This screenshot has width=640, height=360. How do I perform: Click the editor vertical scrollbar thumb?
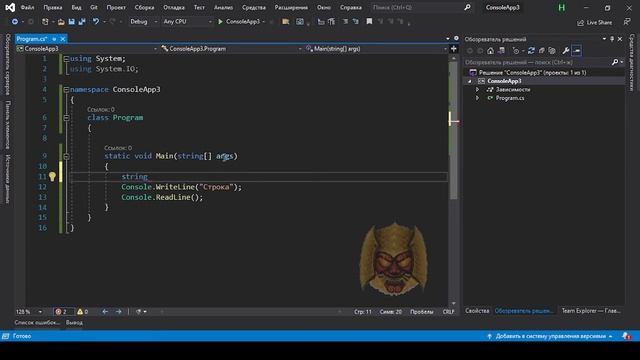(453, 131)
